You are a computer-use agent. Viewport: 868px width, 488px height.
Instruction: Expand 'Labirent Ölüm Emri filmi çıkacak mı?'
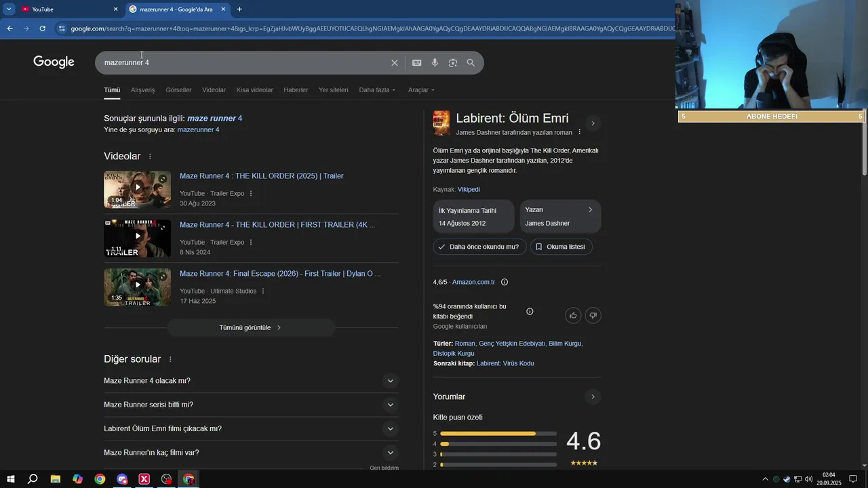[251, 428]
